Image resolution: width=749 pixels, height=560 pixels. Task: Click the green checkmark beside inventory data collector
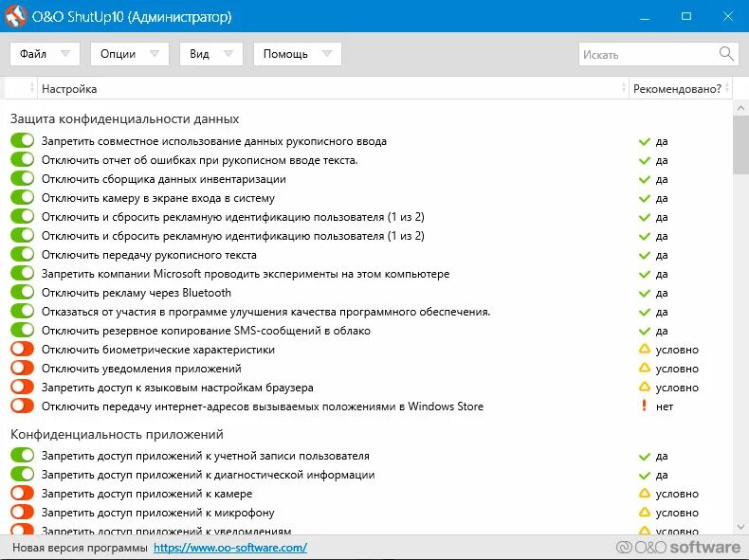click(x=645, y=179)
